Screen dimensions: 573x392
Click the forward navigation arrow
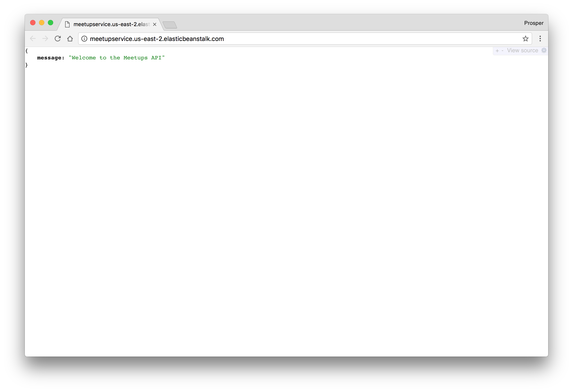coord(44,38)
